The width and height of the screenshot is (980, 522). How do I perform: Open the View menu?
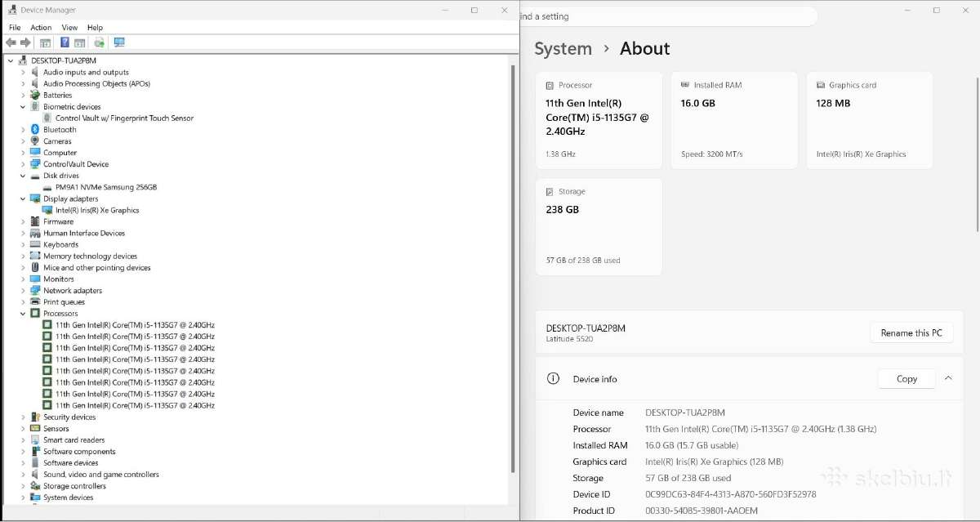click(x=69, y=28)
